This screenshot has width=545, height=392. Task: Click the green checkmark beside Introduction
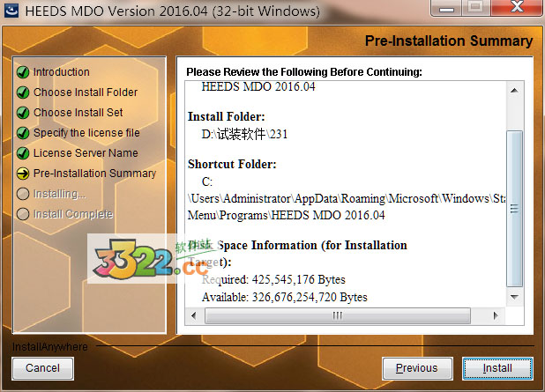23,72
